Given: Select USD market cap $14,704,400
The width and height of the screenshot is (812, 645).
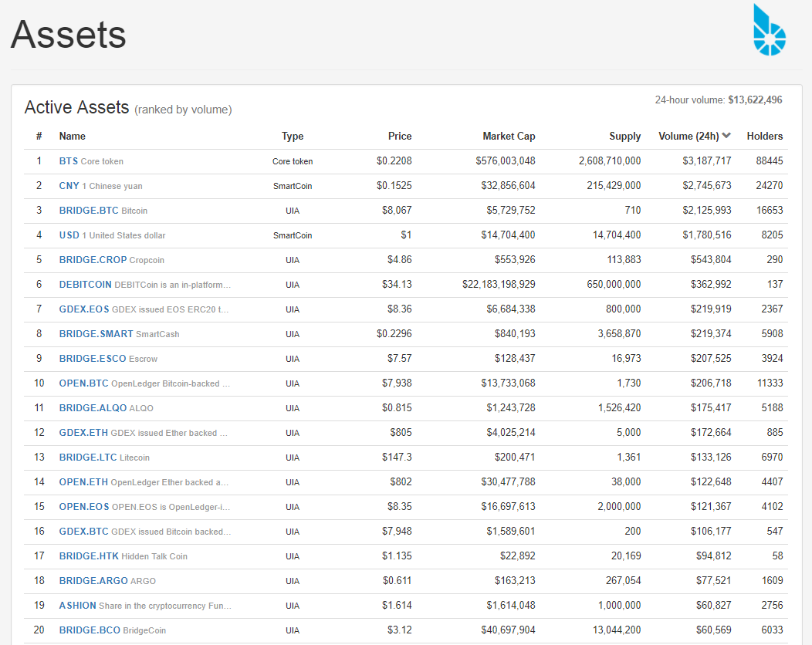Looking at the screenshot, I should point(508,235).
